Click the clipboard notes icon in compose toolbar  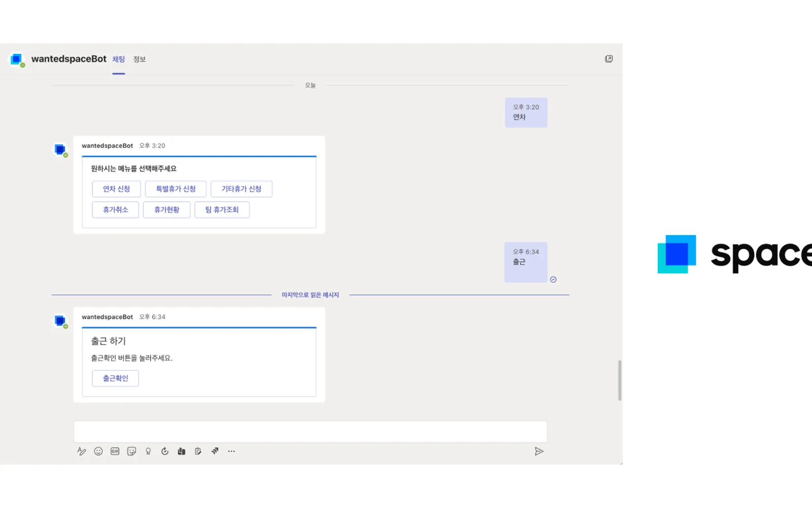[198, 451]
